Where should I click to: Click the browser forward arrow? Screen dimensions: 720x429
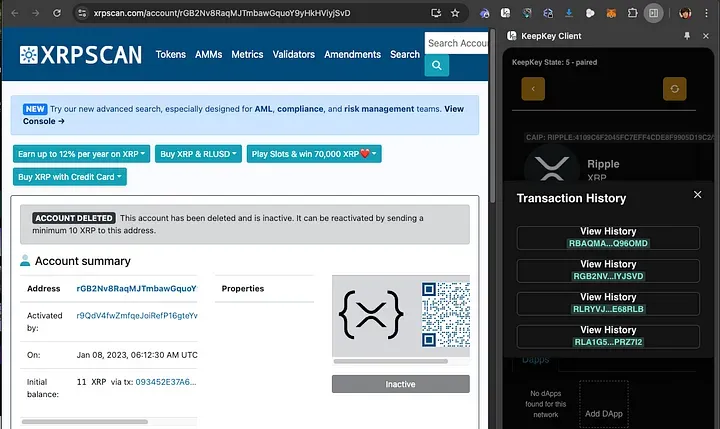(x=36, y=13)
